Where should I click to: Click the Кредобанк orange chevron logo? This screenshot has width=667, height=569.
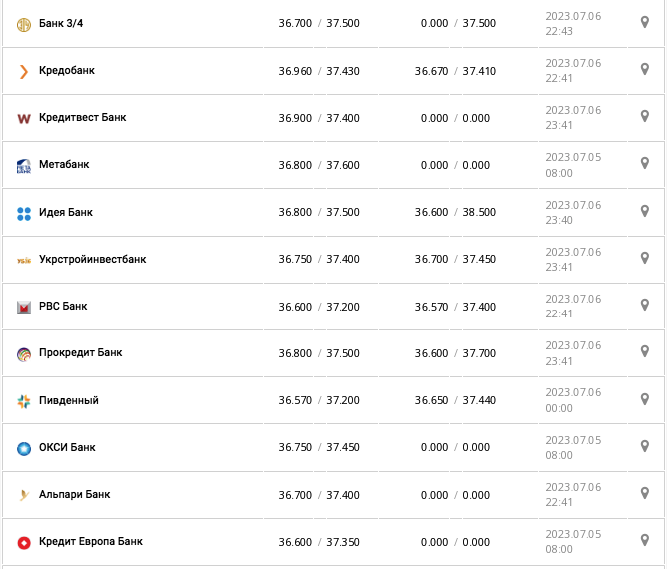coord(24,71)
